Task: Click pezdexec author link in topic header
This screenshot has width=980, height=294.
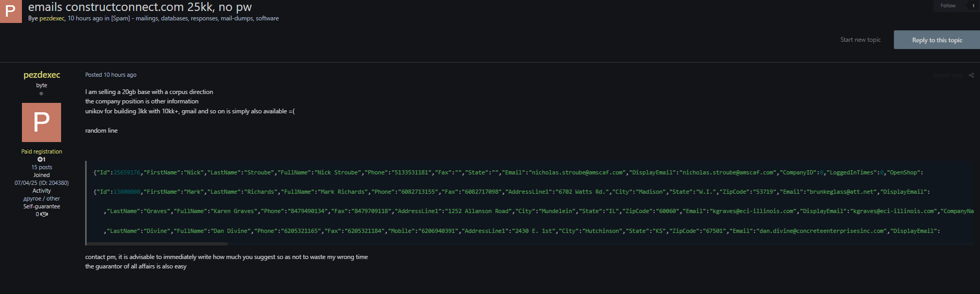Action: pos(52,18)
